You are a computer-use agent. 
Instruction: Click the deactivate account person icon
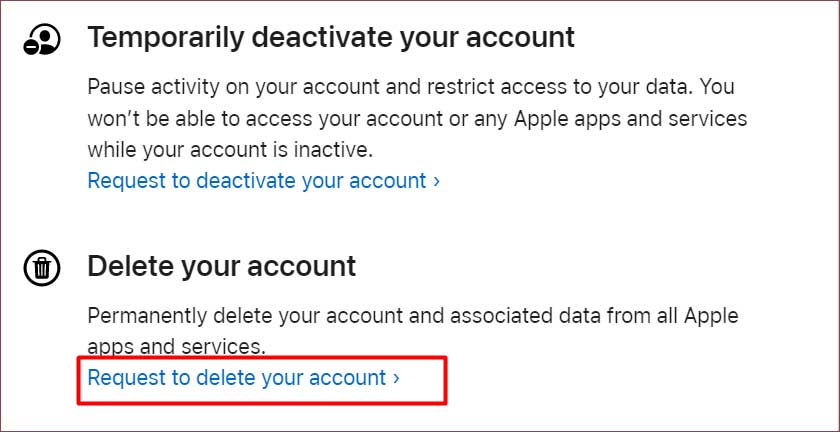[42, 40]
